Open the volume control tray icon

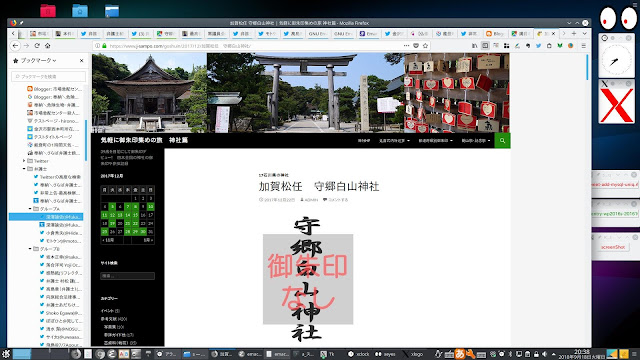click(545, 354)
